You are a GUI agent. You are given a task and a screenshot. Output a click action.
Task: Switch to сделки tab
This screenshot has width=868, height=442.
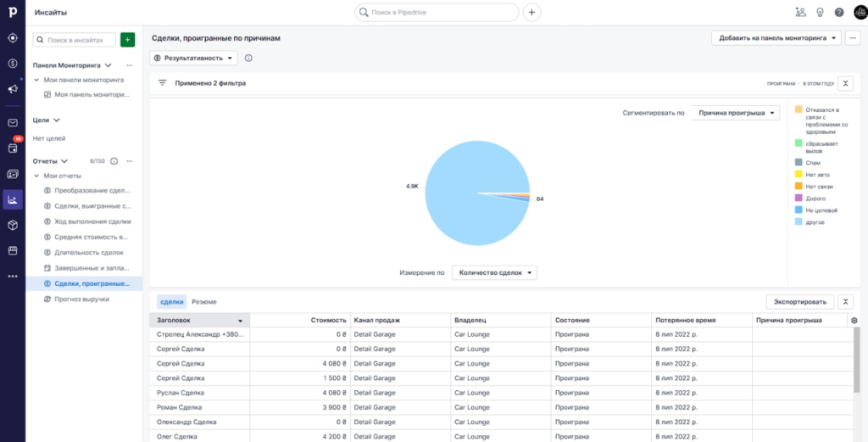point(171,302)
